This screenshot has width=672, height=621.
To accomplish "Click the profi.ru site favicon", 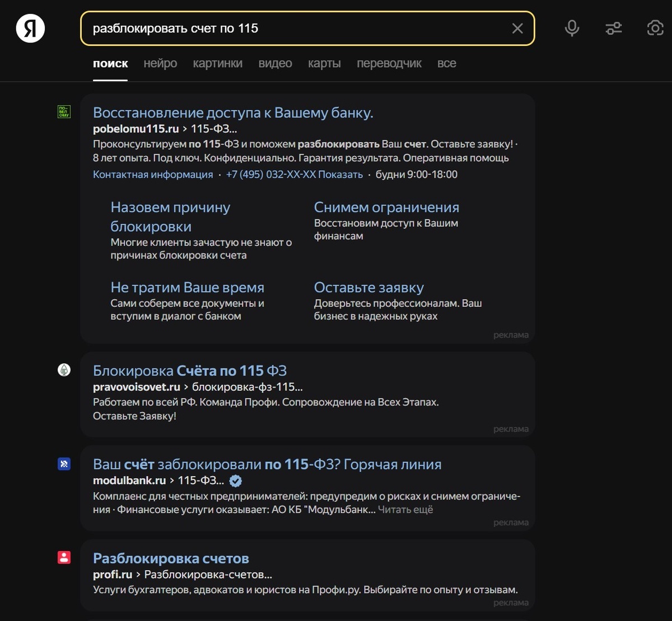I will tap(64, 557).
